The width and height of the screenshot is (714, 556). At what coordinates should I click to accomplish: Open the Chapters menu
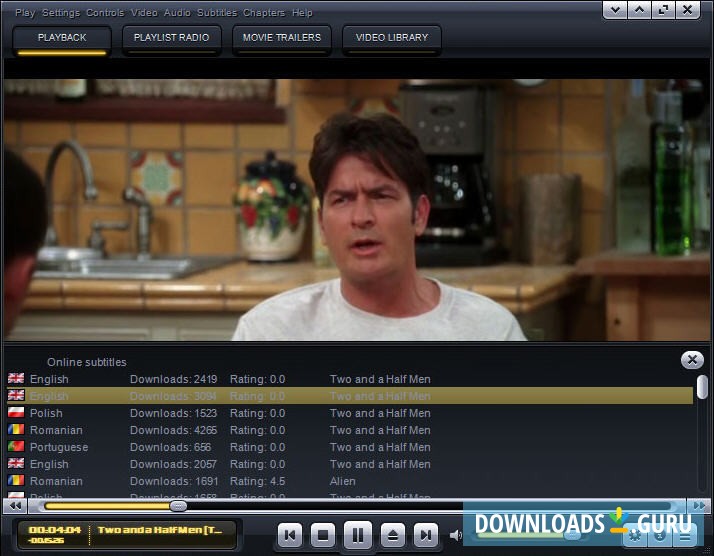click(264, 13)
